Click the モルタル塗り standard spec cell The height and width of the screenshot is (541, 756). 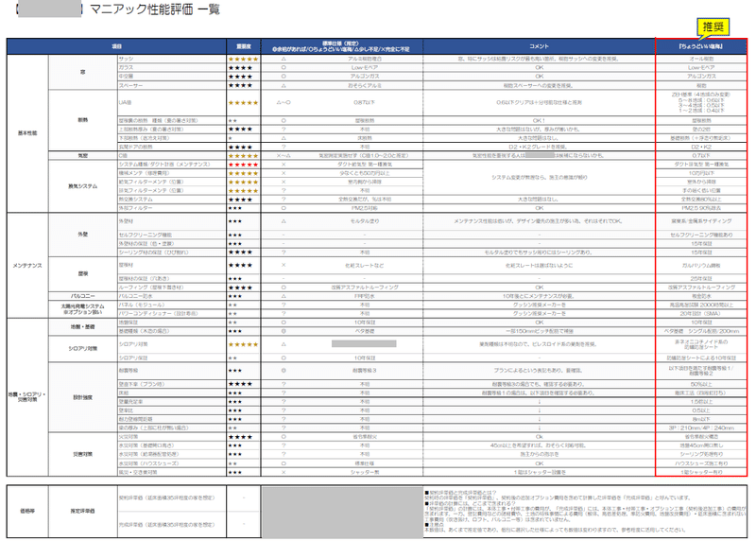pyautogui.click(x=365, y=221)
